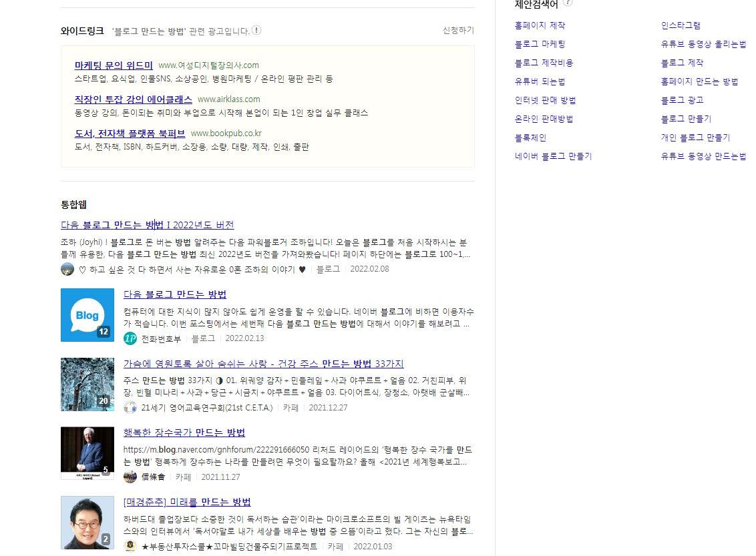This screenshot has height=556, width=756.
Task: Select suggested search 블로그 마케팅
Action: [x=540, y=44]
